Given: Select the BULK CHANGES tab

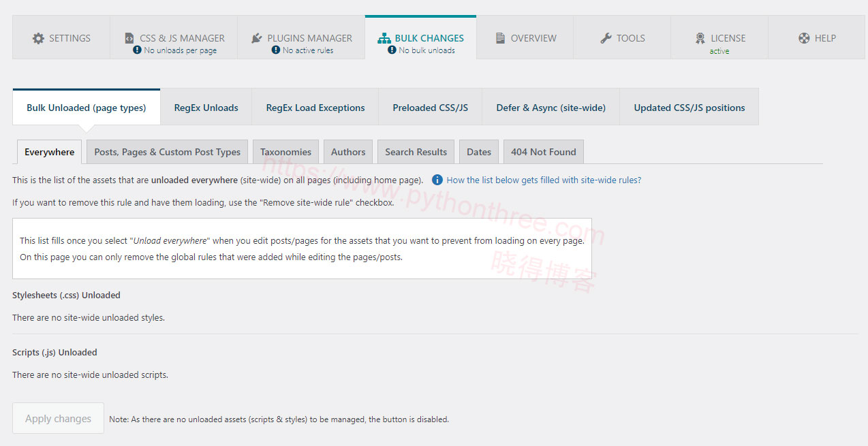Looking at the screenshot, I should pos(420,38).
